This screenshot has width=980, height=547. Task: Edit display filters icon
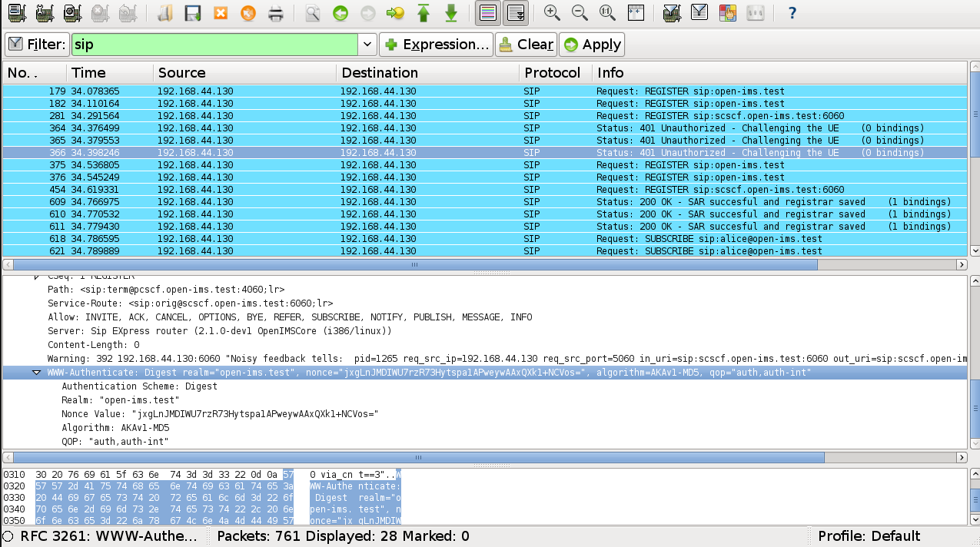(699, 12)
